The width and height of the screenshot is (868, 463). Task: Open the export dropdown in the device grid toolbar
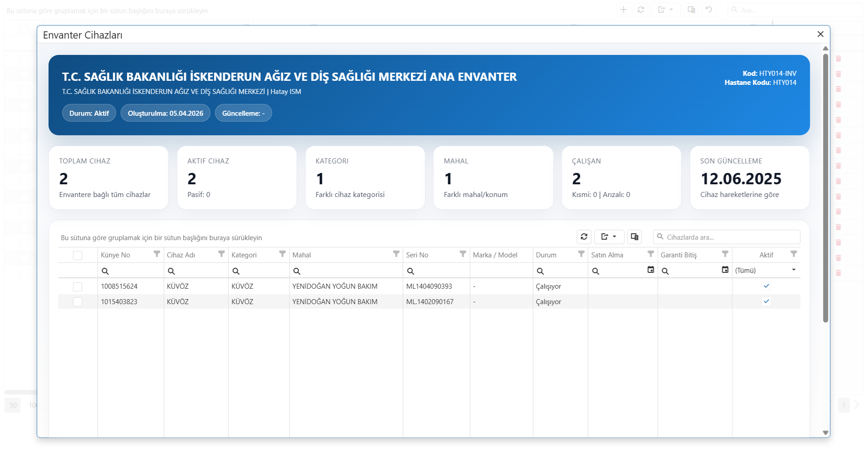(x=609, y=237)
